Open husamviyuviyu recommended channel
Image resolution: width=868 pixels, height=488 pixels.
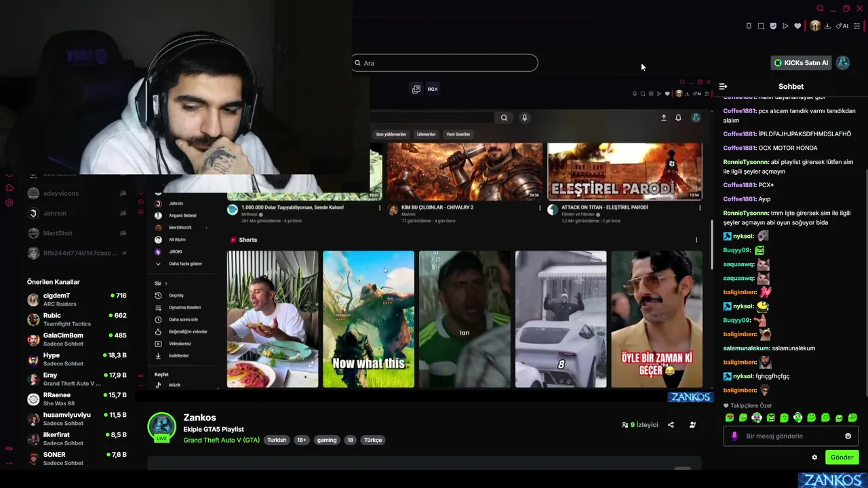(77, 419)
